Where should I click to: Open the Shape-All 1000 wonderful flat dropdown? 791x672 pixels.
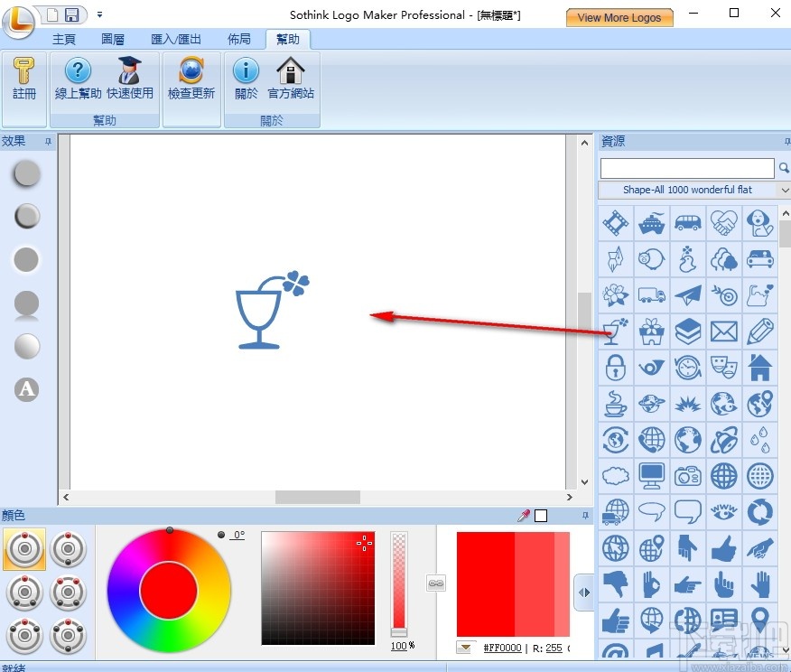784,190
